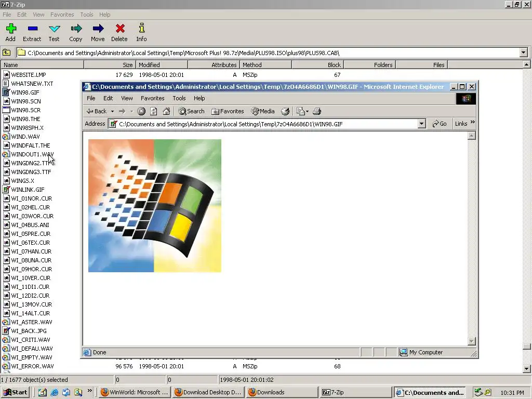Sort list by Method column header
The image size is (532, 399).
(x=265, y=65)
